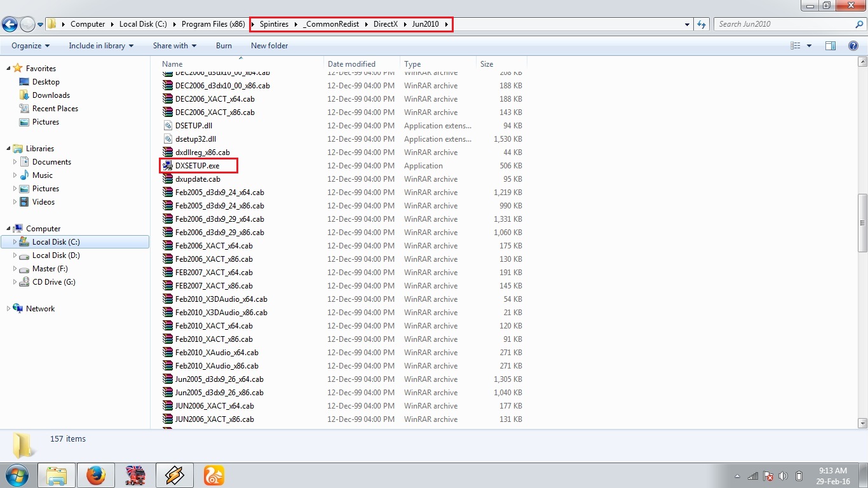
Task: Open the Winamp lightning taskbar icon
Action: [x=174, y=475]
